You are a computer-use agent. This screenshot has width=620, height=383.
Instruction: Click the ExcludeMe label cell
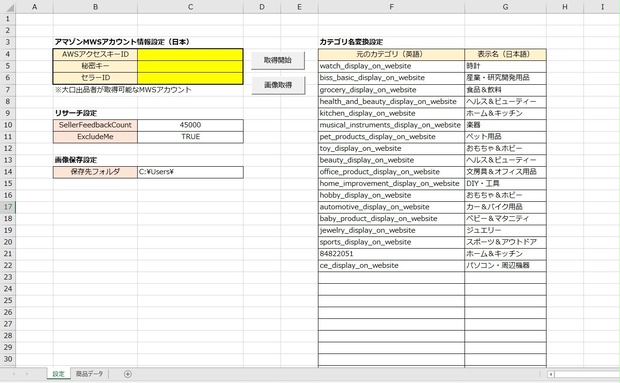(95, 137)
